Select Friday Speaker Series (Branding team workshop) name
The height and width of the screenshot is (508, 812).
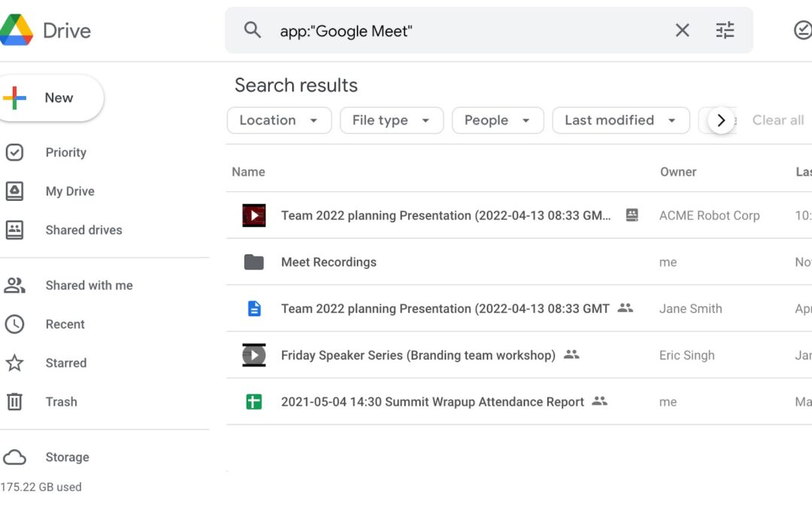click(419, 355)
